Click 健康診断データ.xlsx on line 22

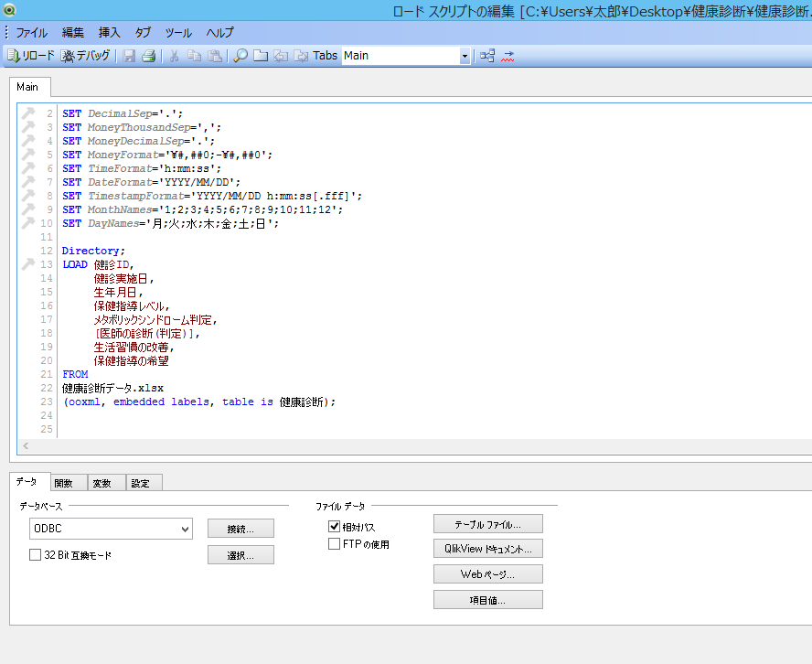[112, 388]
